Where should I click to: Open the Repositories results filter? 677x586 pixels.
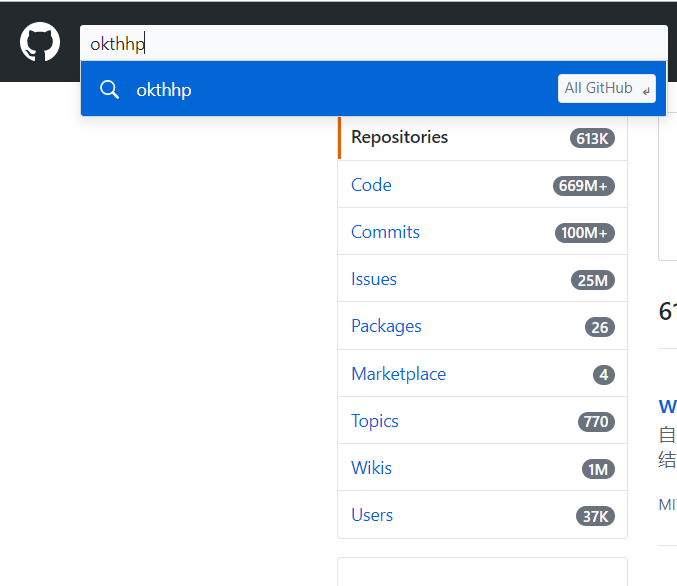(400, 137)
